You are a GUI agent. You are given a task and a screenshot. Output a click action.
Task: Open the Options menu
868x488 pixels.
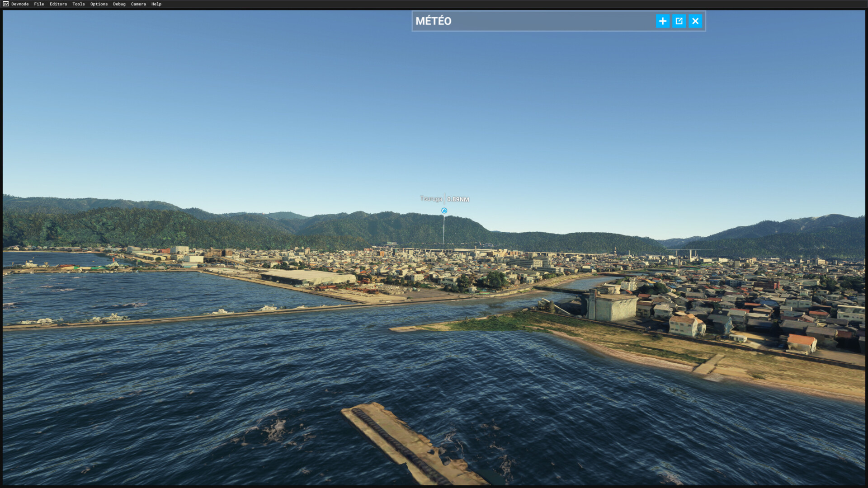(99, 4)
